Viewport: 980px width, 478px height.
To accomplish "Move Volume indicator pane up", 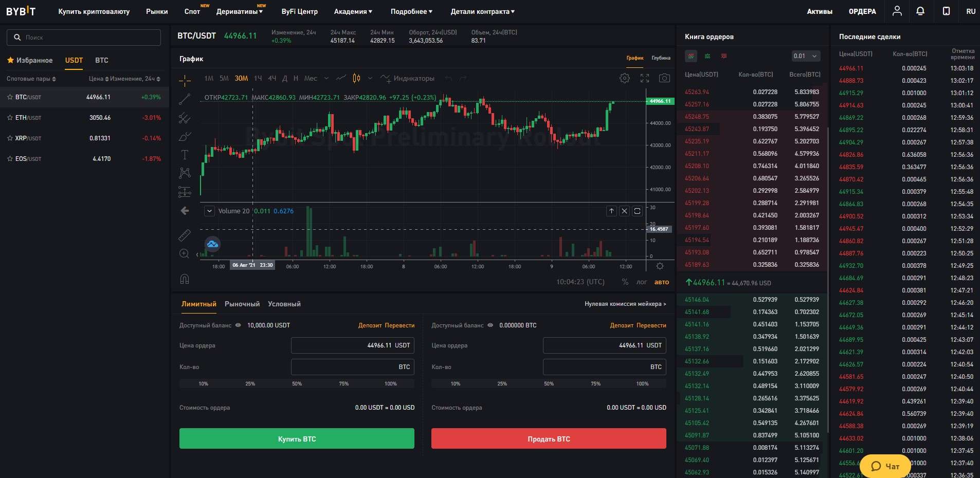I will pyautogui.click(x=611, y=211).
